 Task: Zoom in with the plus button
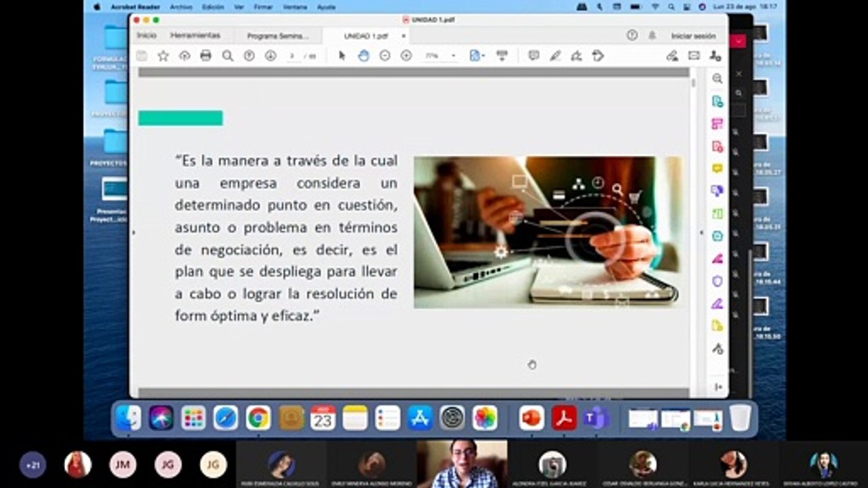[x=406, y=56]
